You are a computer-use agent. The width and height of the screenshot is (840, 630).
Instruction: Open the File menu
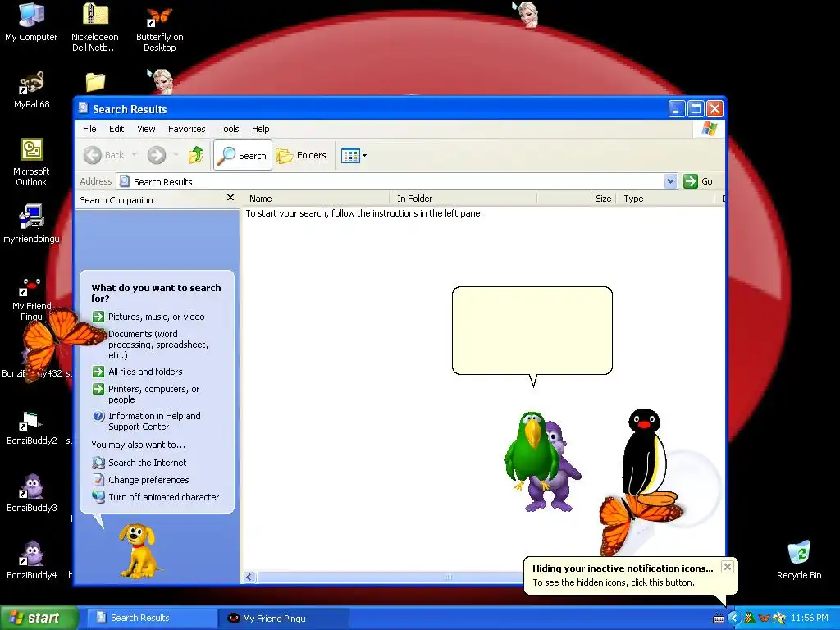click(89, 129)
